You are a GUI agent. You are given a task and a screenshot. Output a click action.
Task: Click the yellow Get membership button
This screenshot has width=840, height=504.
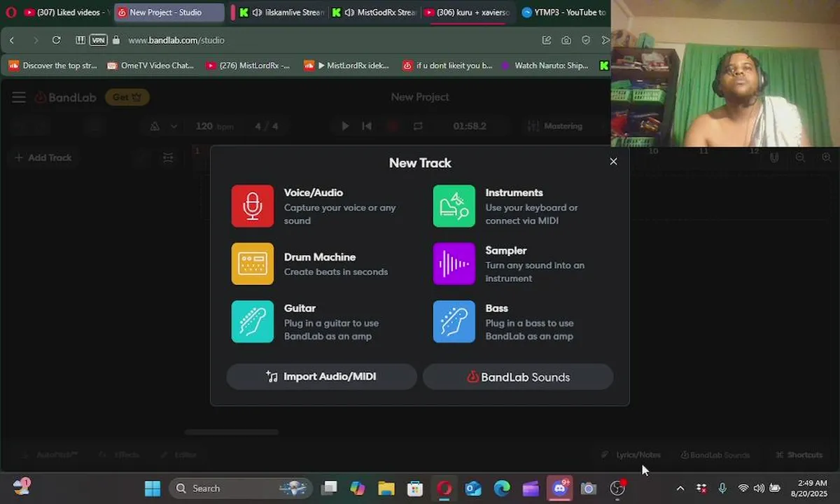pos(127,97)
